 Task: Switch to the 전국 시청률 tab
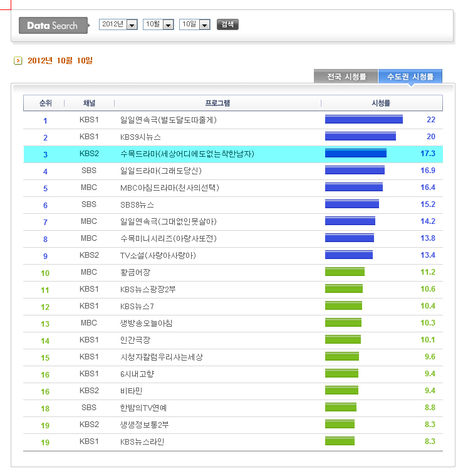pyautogui.click(x=346, y=76)
